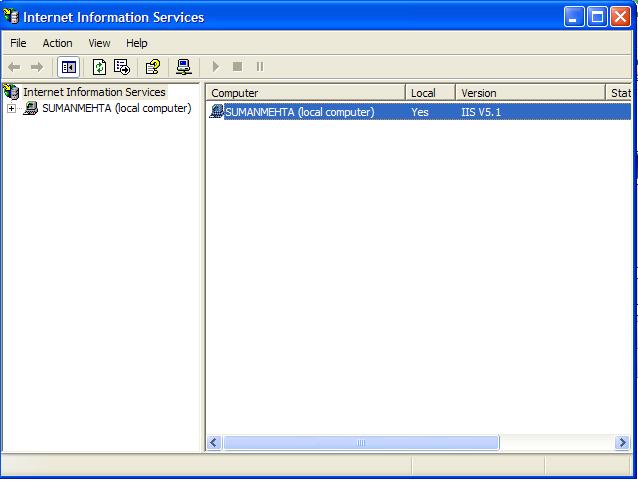Sort by the Version column header

(530, 93)
